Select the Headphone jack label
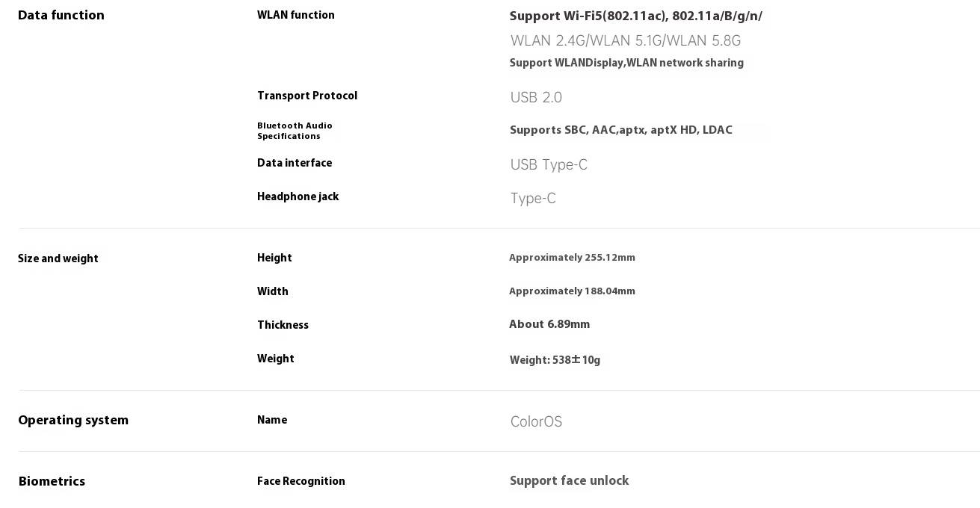Viewport: 980px width, 508px height. [298, 196]
